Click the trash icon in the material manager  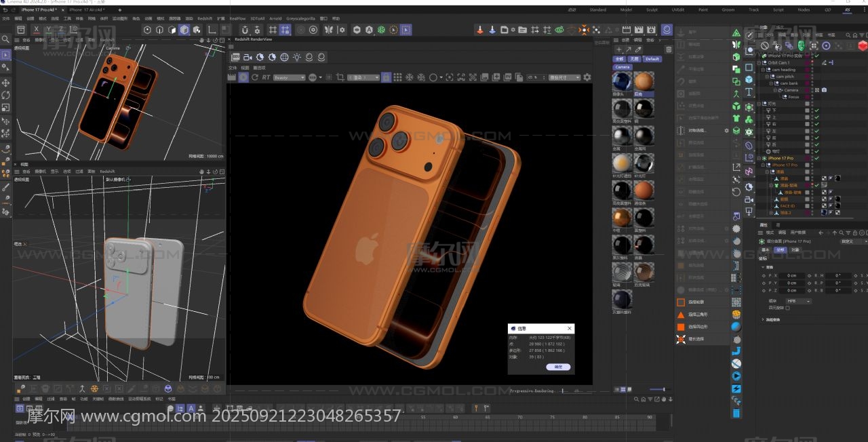pos(669,49)
